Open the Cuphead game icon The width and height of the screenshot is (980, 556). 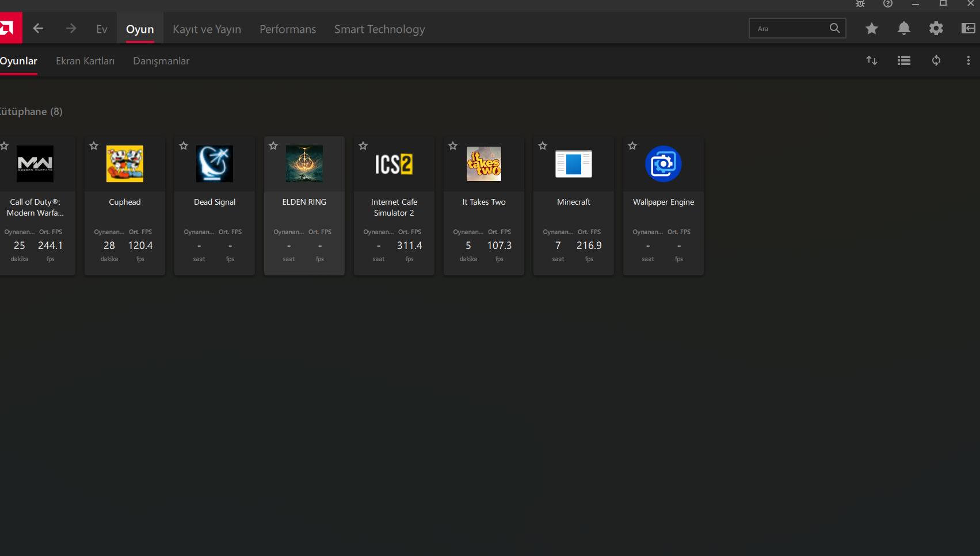125,164
